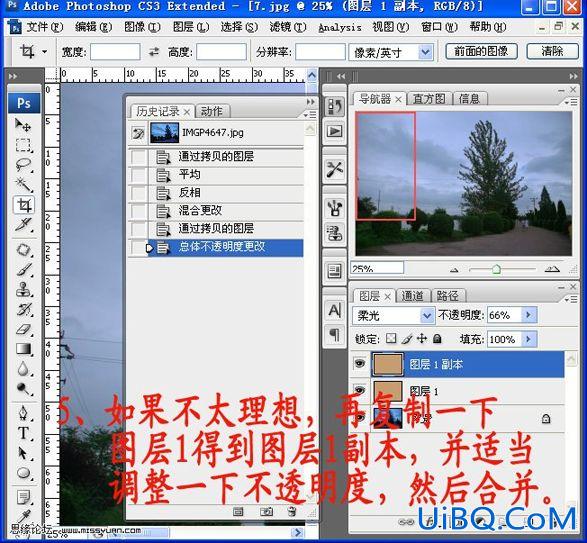Image resolution: width=587 pixels, height=543 pixels.
Task: Set history brush source at 反相
Action: 138,193
